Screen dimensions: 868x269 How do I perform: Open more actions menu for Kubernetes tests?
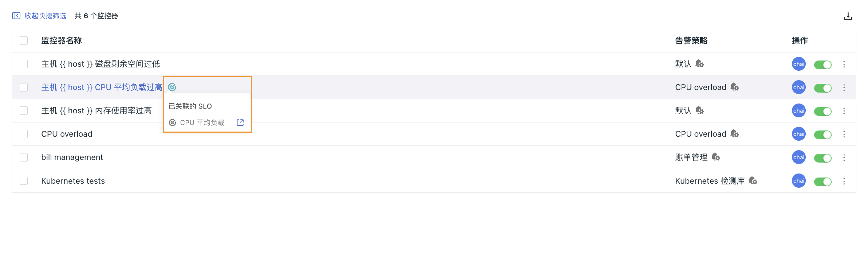coord(844,181)
